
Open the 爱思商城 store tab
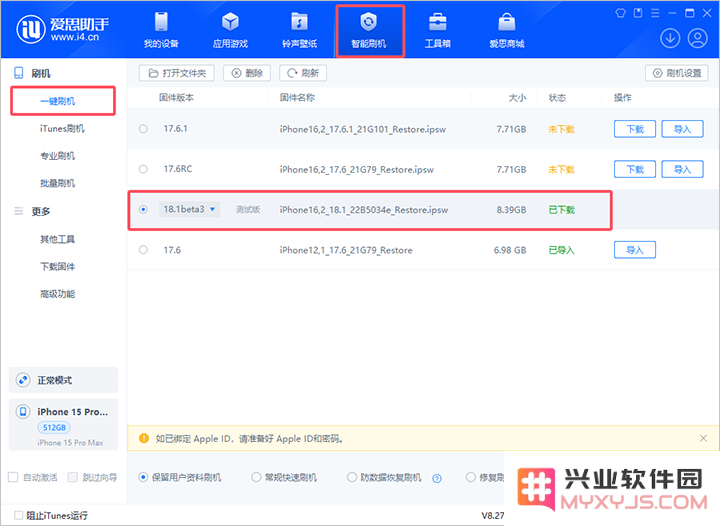(506, 30)
